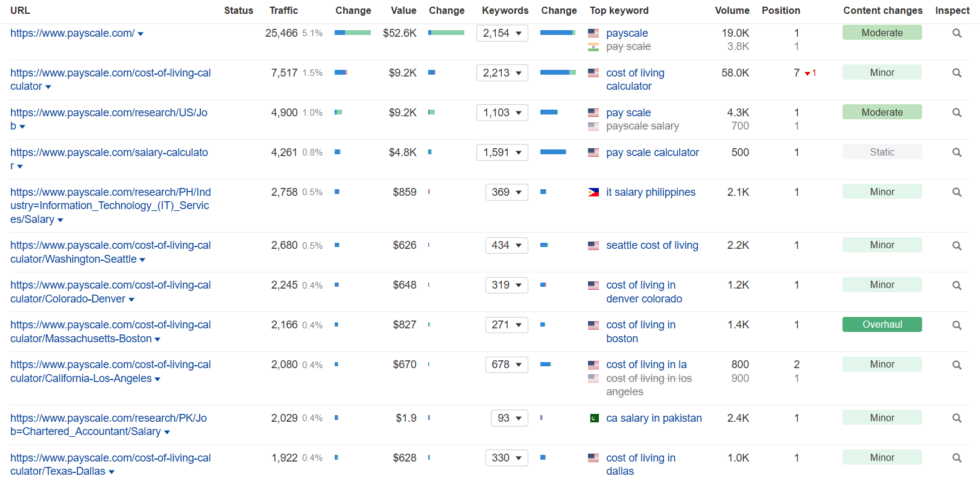Open the Texas-Dallas calculator URL
Viewport: 980px width, 482px height.
click(110, 465)
